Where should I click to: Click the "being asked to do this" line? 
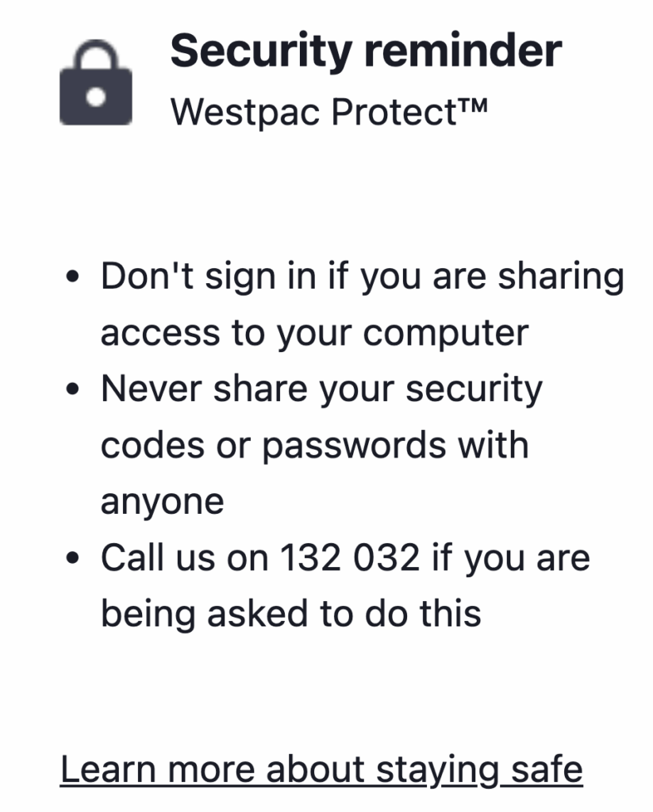click(x=290, y=614)
